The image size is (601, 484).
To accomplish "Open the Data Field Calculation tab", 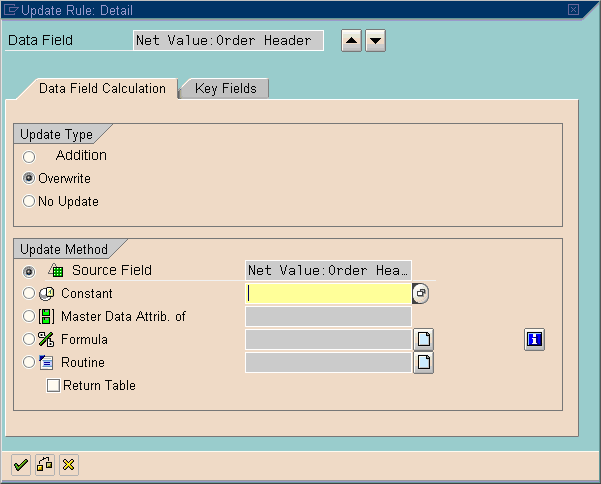I will pyautogui.click(x=102, y=89).
